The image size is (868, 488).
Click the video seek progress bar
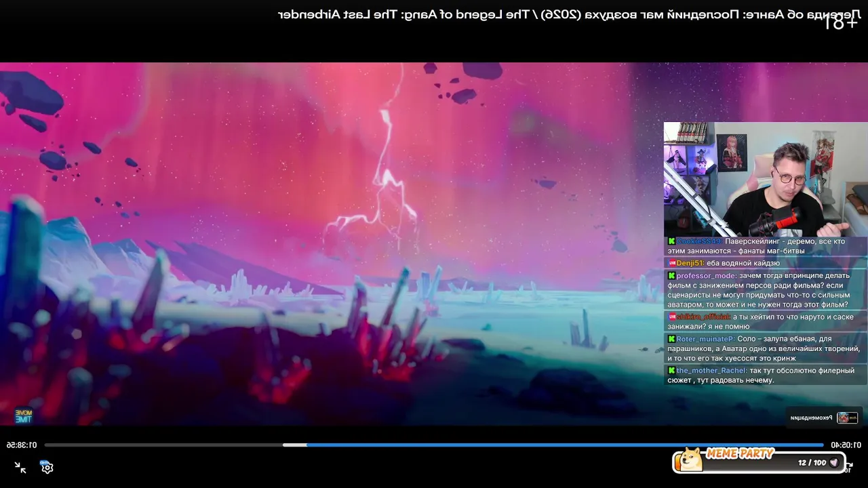click(x=434, y=445)
